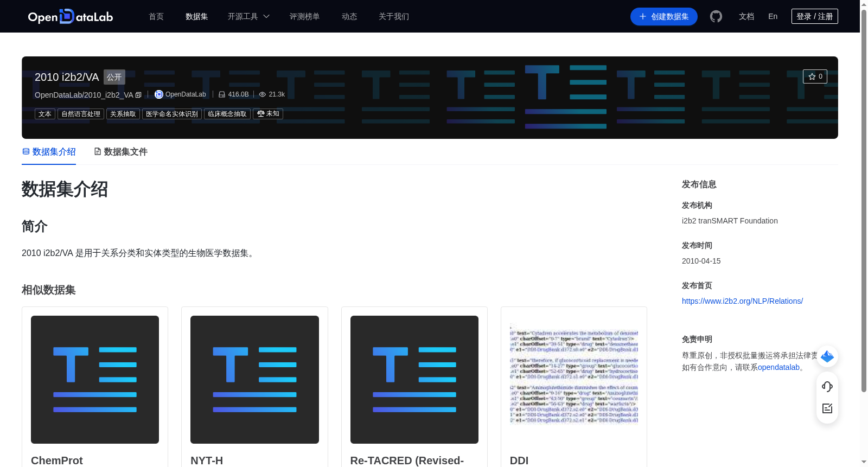Click the OpenDataLab logo

71,17
